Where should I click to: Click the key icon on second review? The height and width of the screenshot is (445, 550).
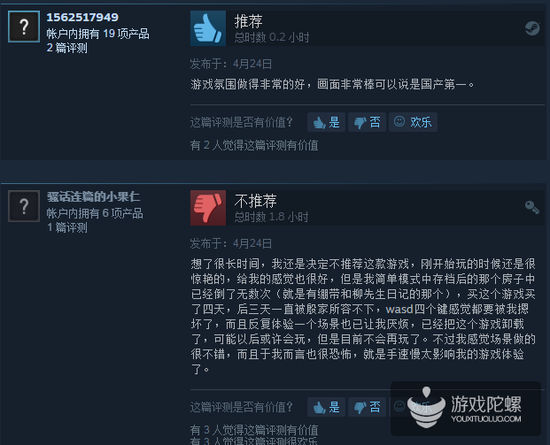click(x=532, y=207)
